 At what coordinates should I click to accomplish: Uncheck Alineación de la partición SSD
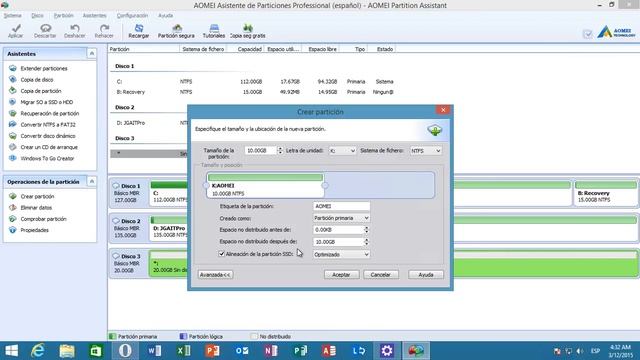point(222,254)
